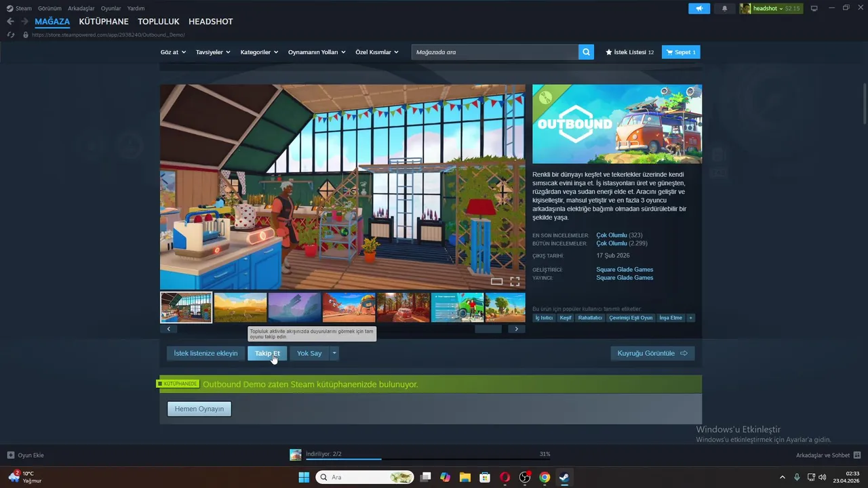Open the Oyunlar menu

pos(111,8)
